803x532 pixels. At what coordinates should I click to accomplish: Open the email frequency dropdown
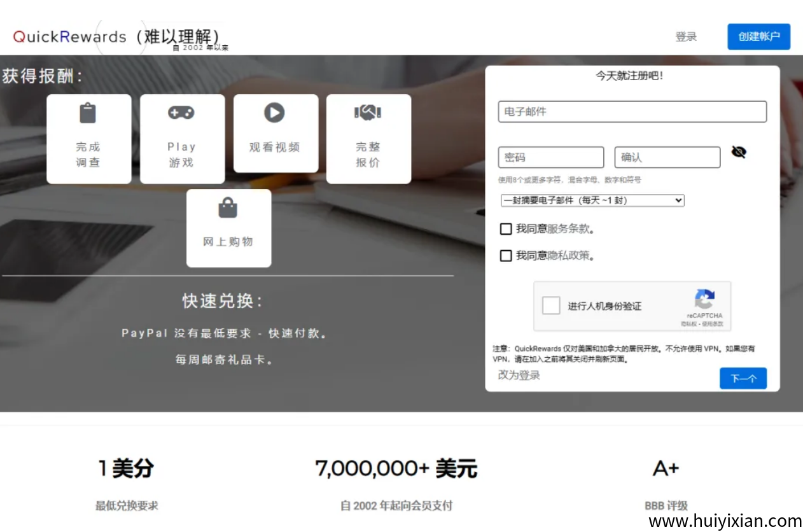(592, 200)
